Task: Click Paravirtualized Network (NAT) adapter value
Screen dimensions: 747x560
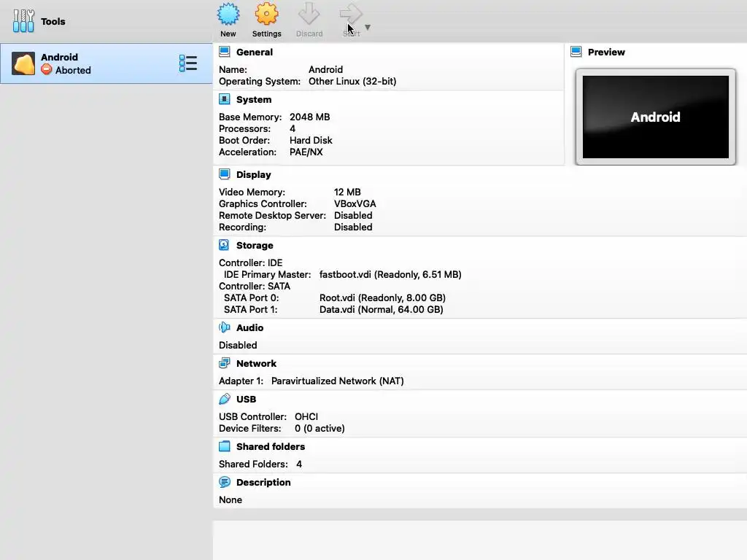Action: click(337, 381)
